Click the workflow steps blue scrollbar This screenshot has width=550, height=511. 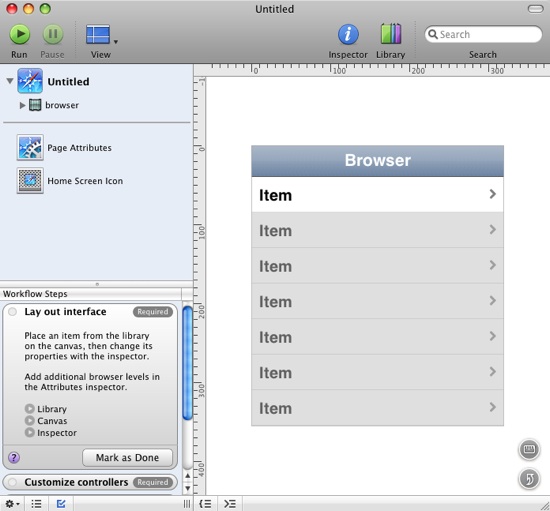pyautogui.click(x=188, y=363)
